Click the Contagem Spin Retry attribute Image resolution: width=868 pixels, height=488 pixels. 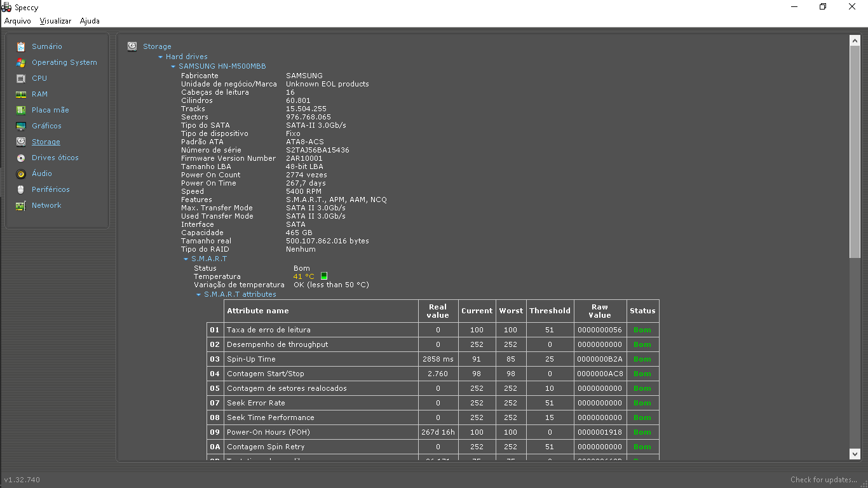[x=266, y=447]
